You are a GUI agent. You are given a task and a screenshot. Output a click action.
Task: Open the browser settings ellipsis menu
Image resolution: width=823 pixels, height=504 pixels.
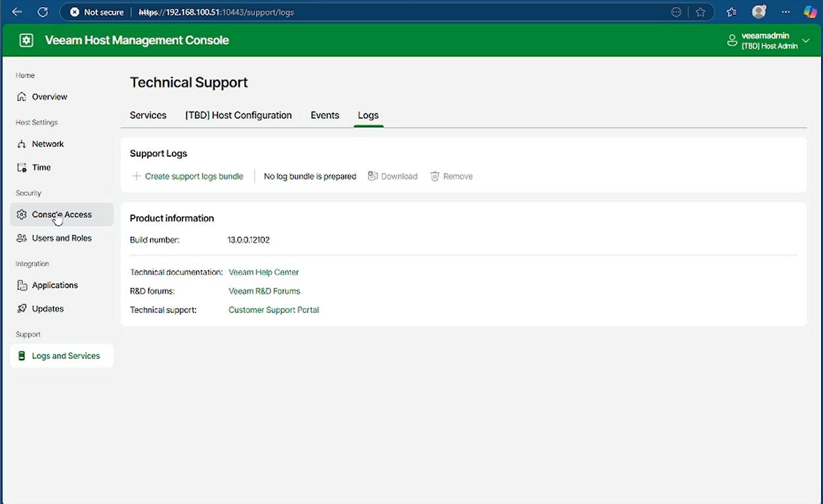click(786, 12)
